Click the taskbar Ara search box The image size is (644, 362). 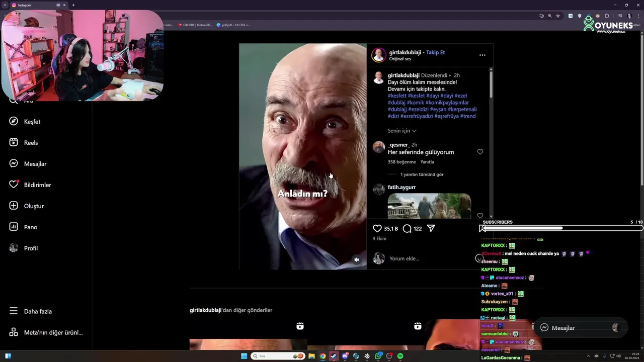[278, 356]
